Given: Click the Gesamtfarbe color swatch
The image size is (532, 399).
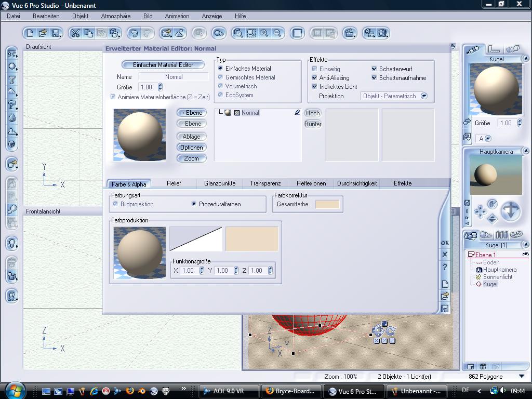Looking at the screenshot, I should [327, 204].
